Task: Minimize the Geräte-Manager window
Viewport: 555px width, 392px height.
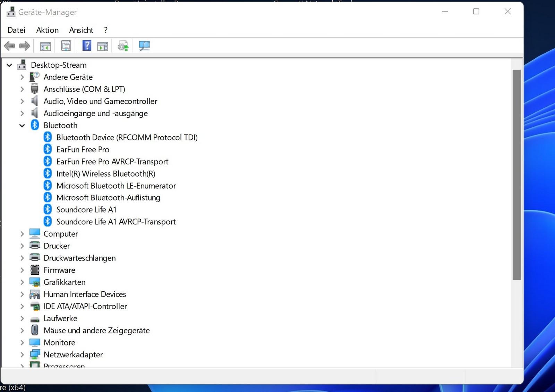Action: tap(445, 11)
